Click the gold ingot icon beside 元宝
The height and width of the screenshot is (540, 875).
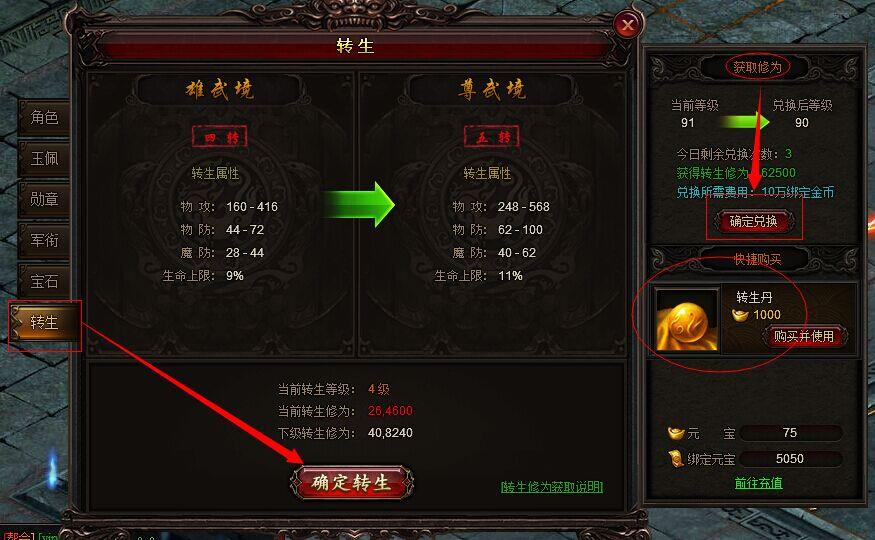[x=676, y=433]
